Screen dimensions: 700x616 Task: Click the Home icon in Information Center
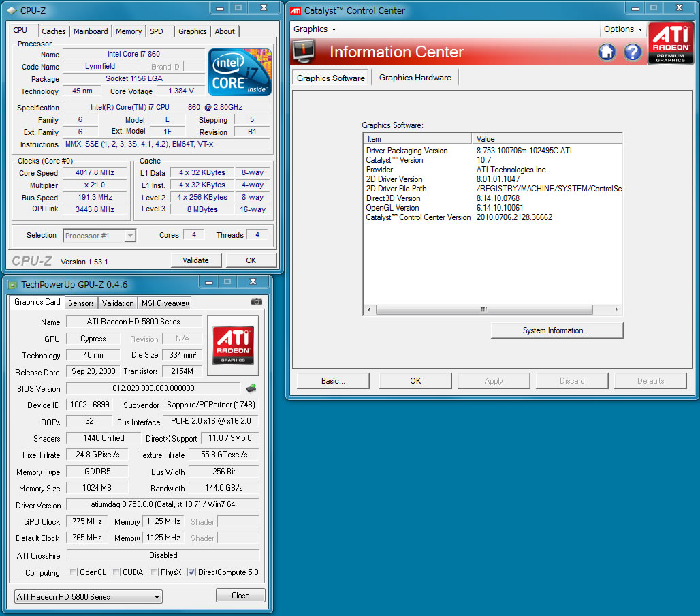607,52
